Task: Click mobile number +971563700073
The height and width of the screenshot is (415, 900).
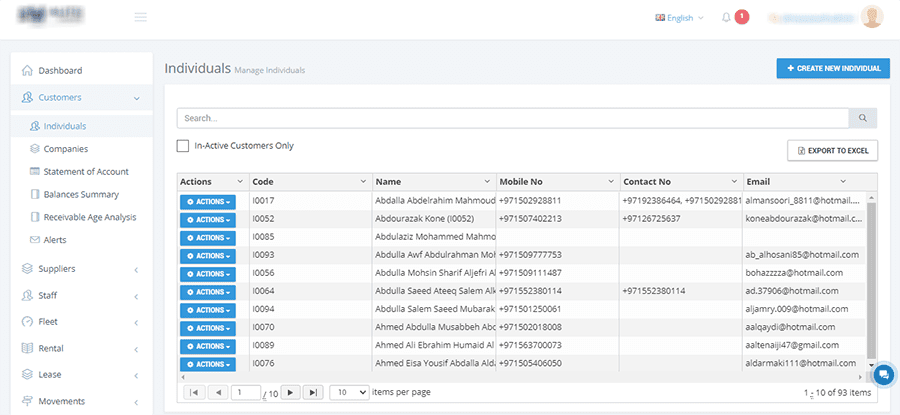Action: (530, 345)
